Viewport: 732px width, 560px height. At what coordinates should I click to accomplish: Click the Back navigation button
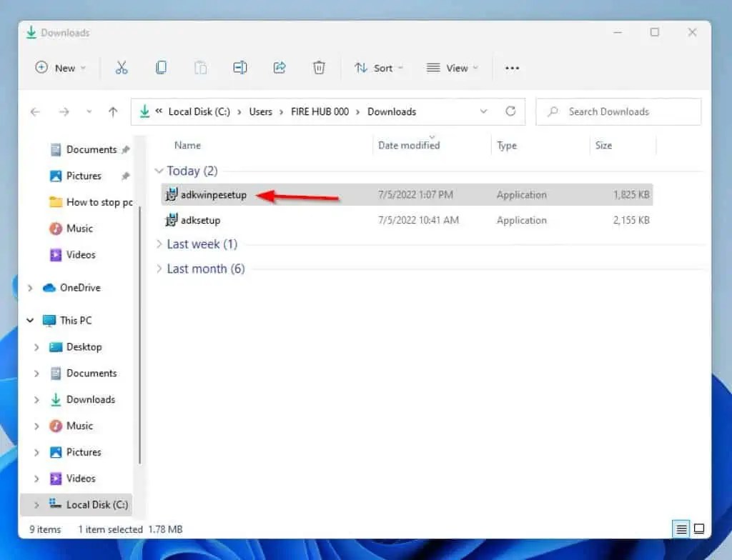[35, 111]
